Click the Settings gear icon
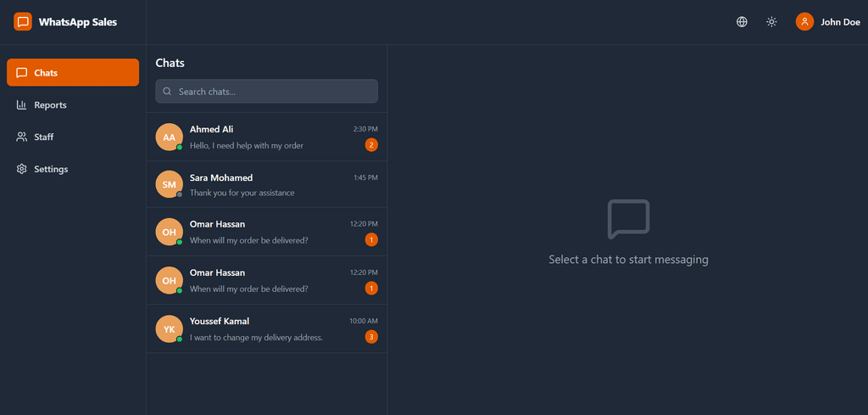The width and height of the screenshot is (868, 415). 22,169
